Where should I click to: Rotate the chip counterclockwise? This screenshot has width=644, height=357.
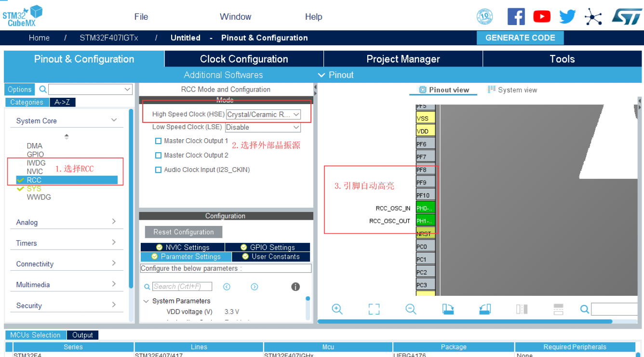click(x=485, y=309)
